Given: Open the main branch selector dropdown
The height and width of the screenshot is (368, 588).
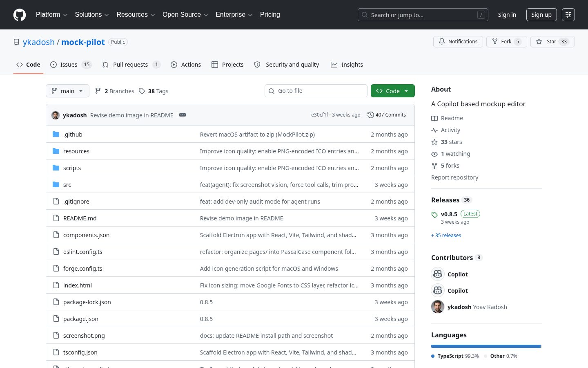Looking at the screenshot, I should (67, 91).
